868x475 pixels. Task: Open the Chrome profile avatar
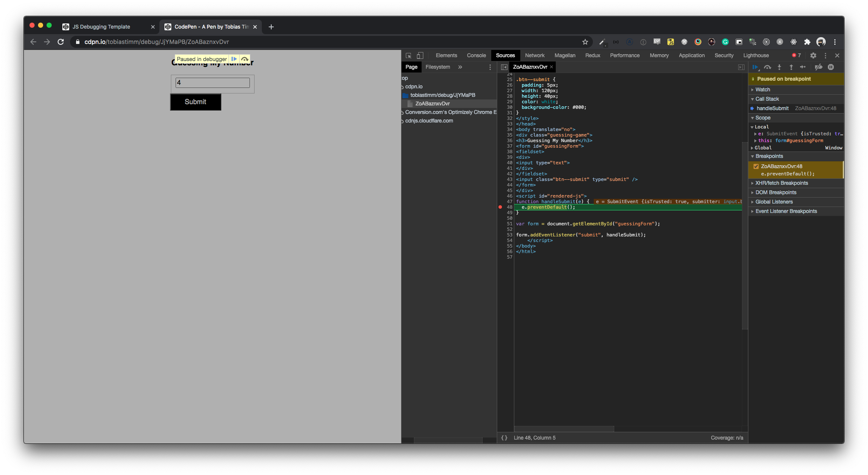821,42
